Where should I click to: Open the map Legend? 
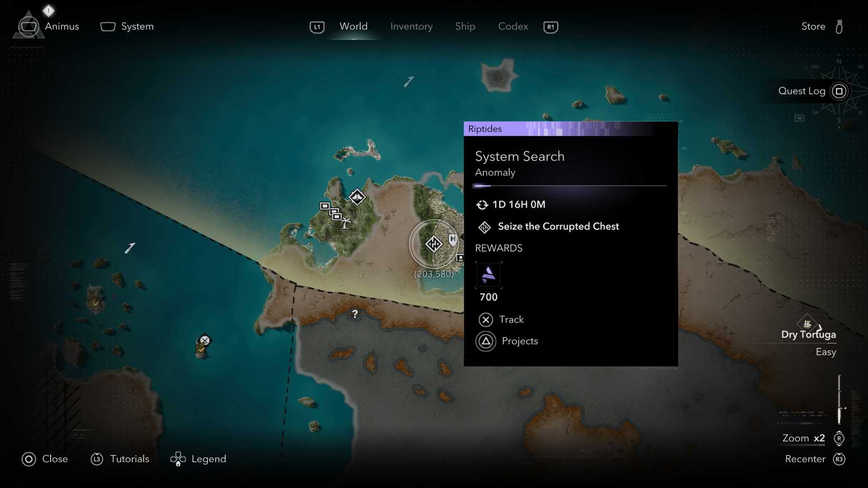[x=209, y=459]
